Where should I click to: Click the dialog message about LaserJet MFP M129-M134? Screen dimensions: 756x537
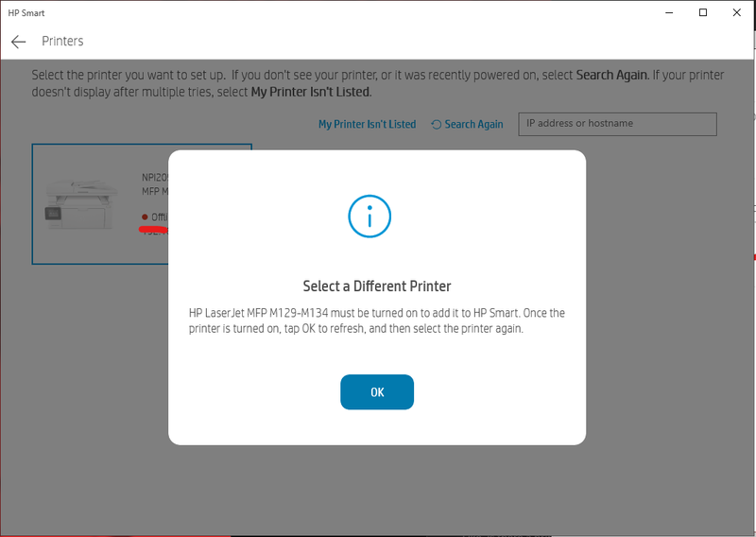tap(376, 320)
